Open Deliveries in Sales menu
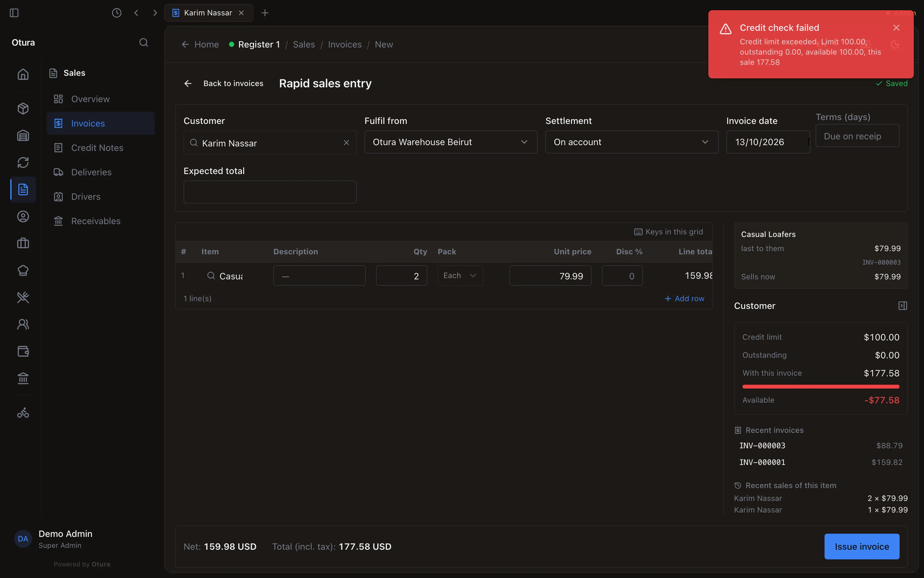Viewport: 924px width, 578px height. pyautogui.click(x=100, y=172)
